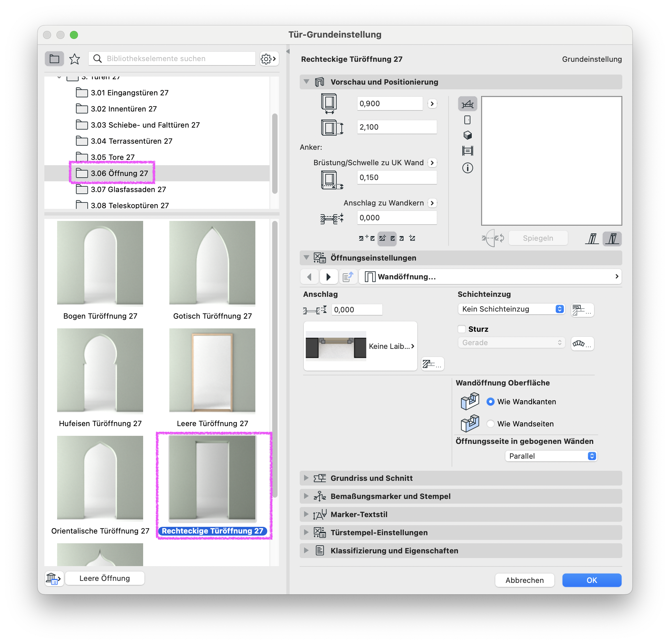Viewport: 670px width, 644px height.
Task: Select Hufeisen Türöffnung 27 thumbnail
Action: click(100, 371)
